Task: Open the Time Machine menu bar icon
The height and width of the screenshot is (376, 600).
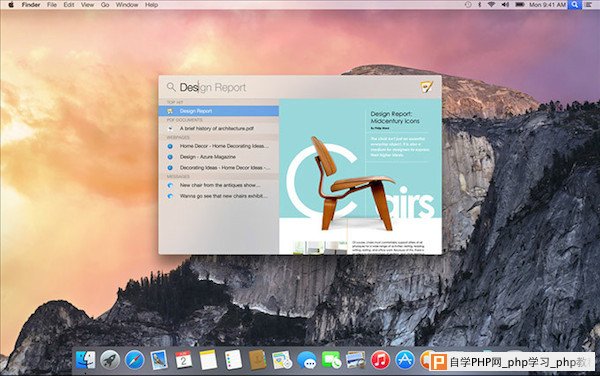Action: 468,5
